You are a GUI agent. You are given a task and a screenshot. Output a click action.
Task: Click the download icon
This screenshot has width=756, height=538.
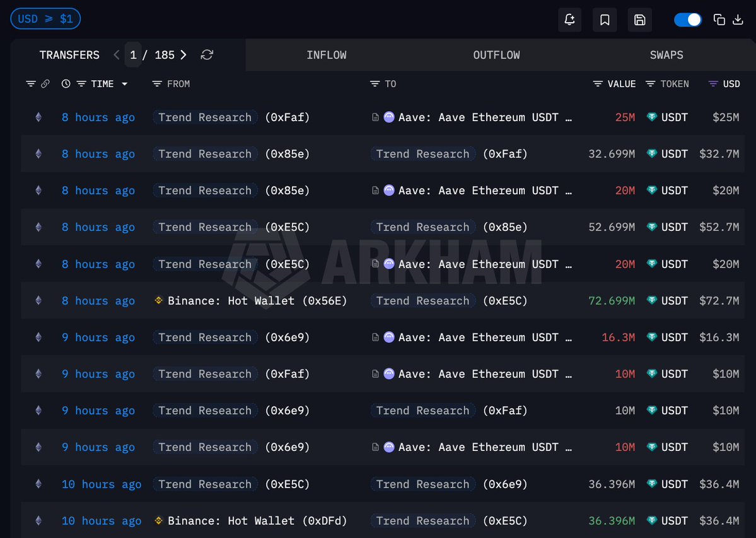(x=738, y=20)
